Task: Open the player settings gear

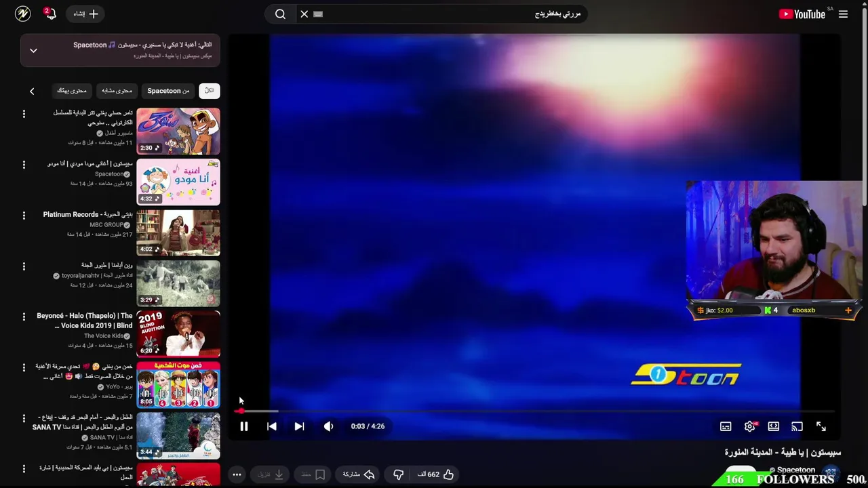Action: click(749, 426)
